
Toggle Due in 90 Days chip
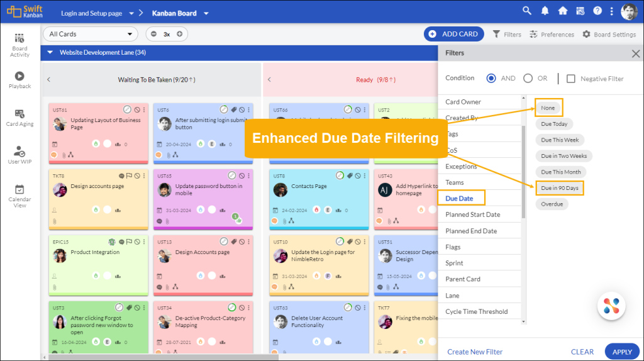[x=559, y=187]
